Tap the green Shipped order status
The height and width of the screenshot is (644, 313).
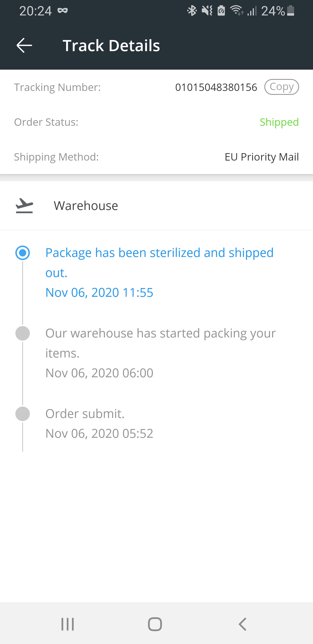tap(279, 122)
